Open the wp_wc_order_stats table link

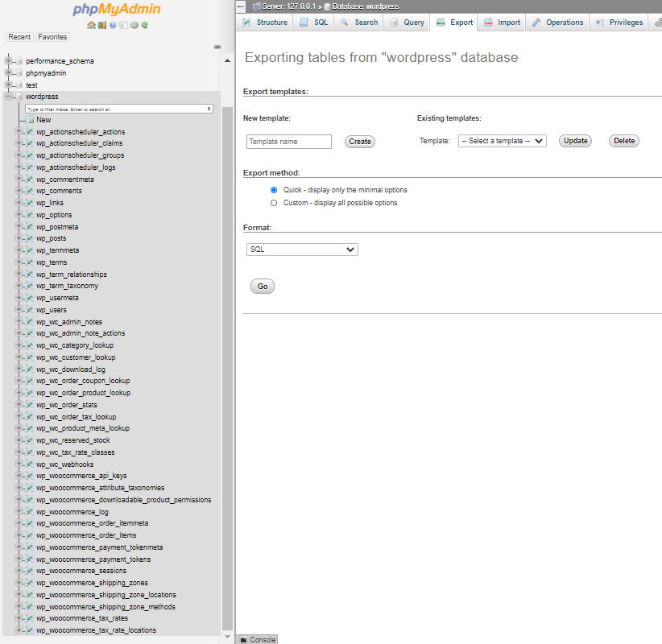pyautogui.click(x=67, y=405)
